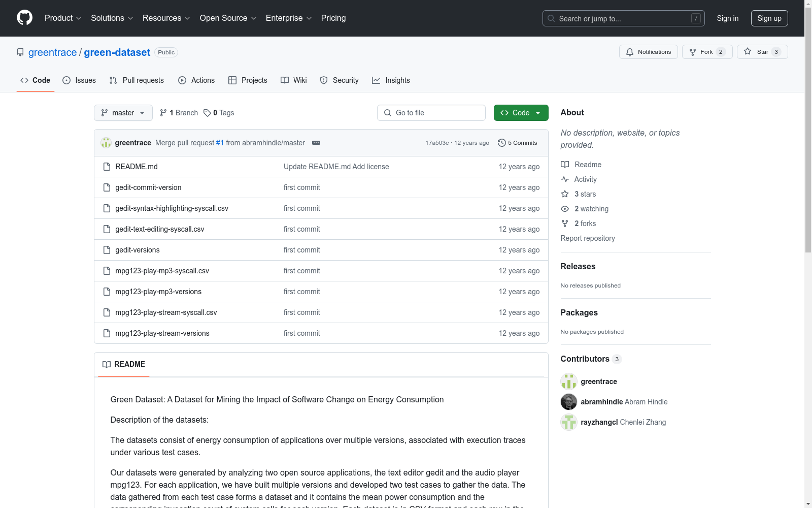812x508 pixels.
Task: Select the README tab in file viewer
Action: click(124, 364)
